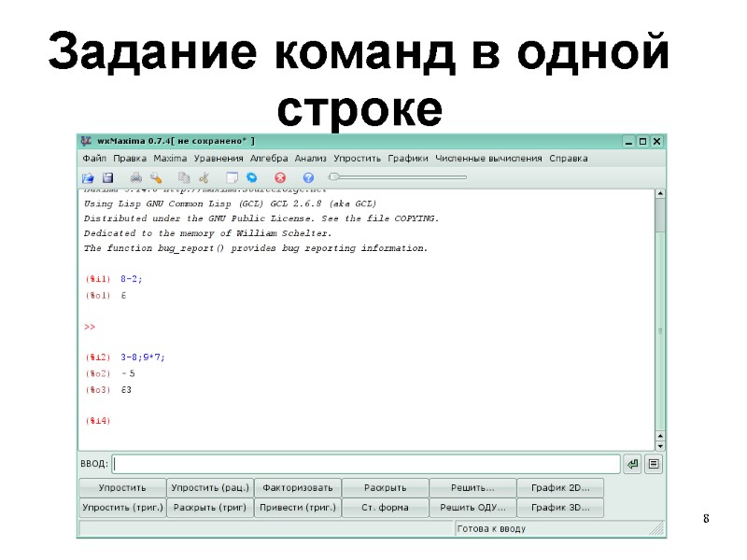
Task: Open the Алгебра menu
Action: (269, 158)
